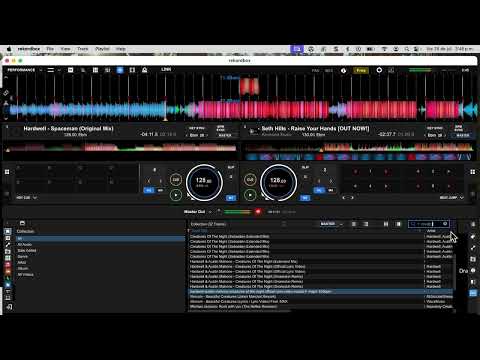Viewport: 480px width, 360px height.
Task: Select All Videos in the tree
Action: click(x=25, y=274)
